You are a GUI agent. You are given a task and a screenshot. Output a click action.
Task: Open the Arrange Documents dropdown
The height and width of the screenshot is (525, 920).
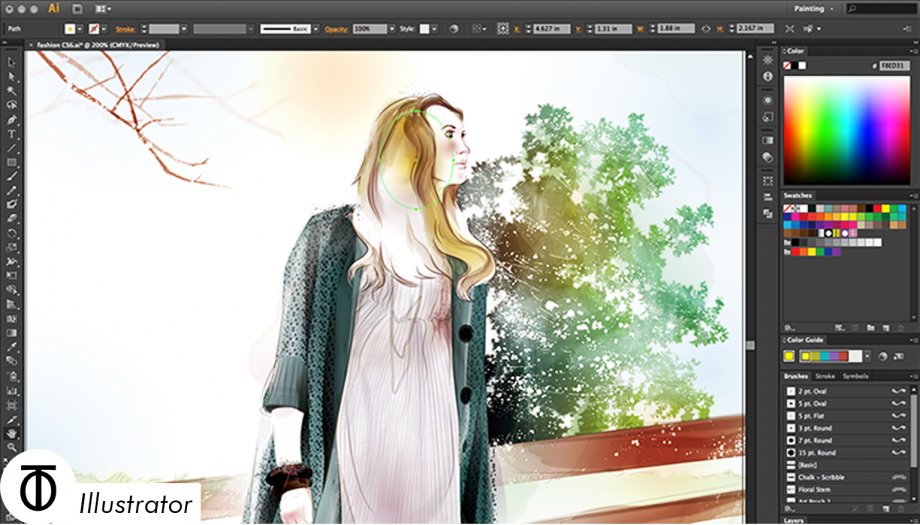coord(103,9)
